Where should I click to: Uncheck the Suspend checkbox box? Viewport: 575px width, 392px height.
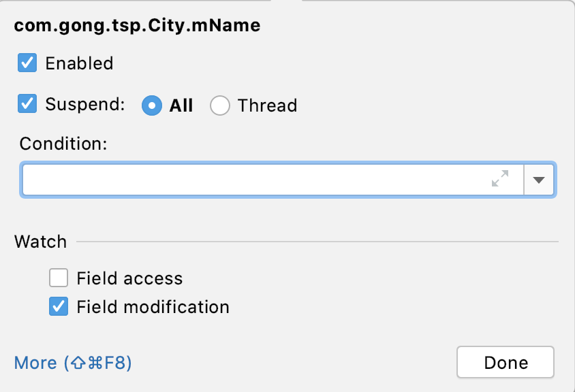[27, 103]
